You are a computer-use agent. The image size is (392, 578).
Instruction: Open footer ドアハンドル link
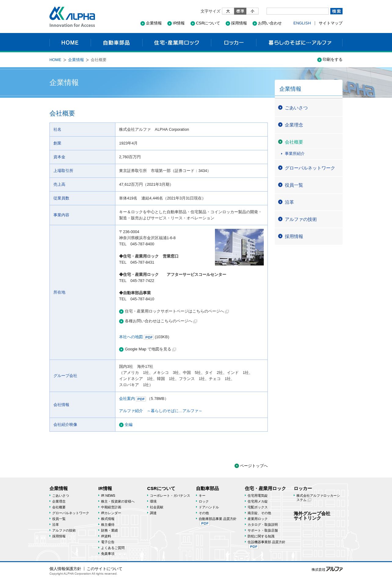209,507
